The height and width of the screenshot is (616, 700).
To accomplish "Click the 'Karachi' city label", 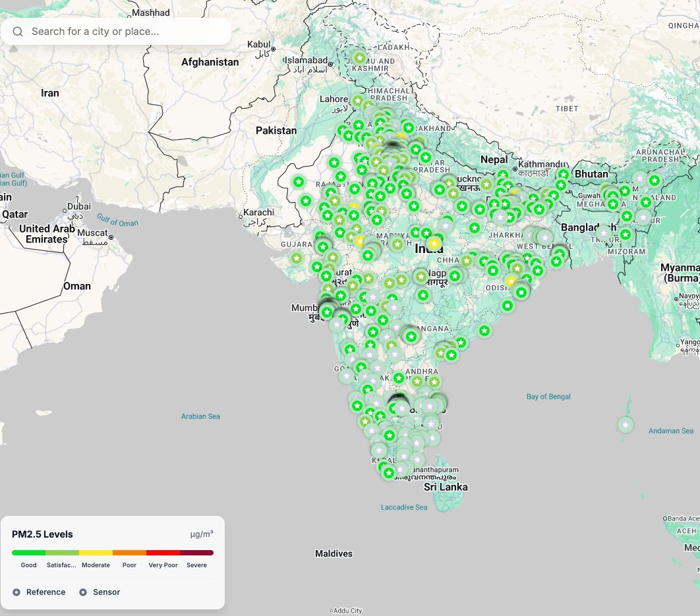I will (x=258, y=213).
